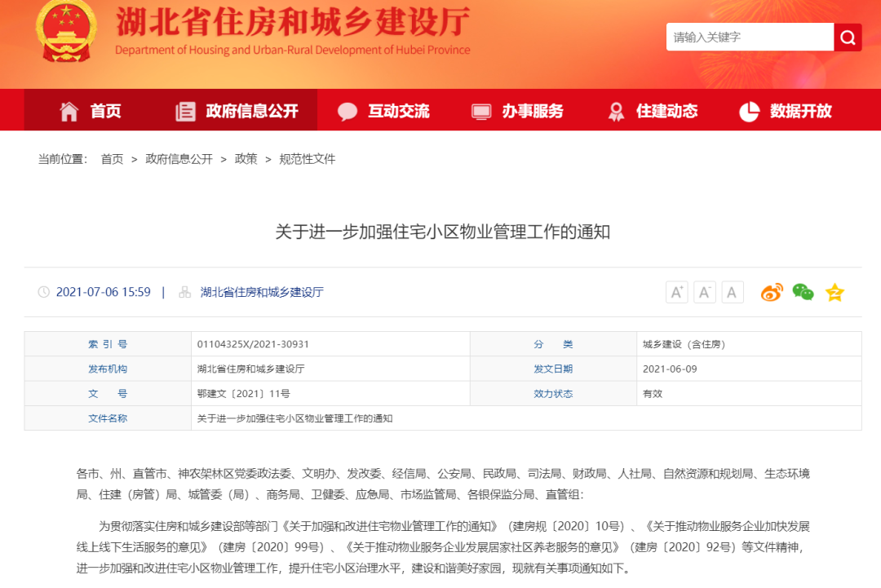Click the monitor icon beside 办事服务
This screenshot has height=588, width=881.
pos(480,110)
